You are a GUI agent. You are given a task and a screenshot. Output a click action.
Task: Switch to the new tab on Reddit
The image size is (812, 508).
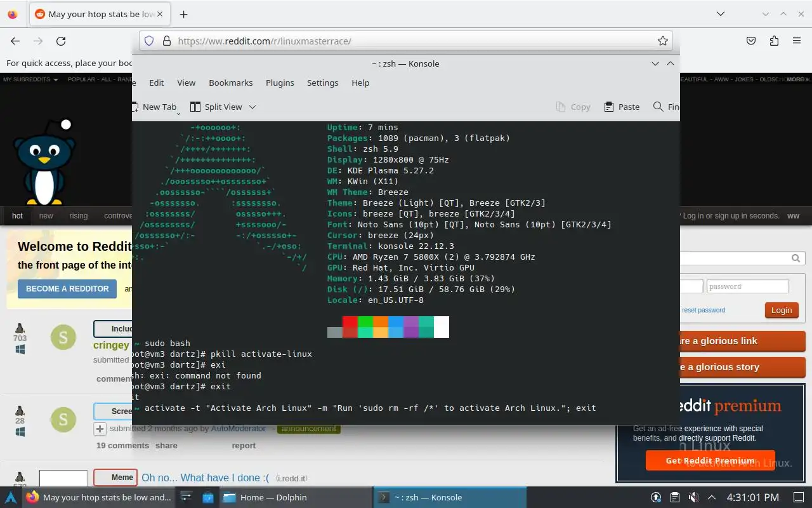coord(46,216)
